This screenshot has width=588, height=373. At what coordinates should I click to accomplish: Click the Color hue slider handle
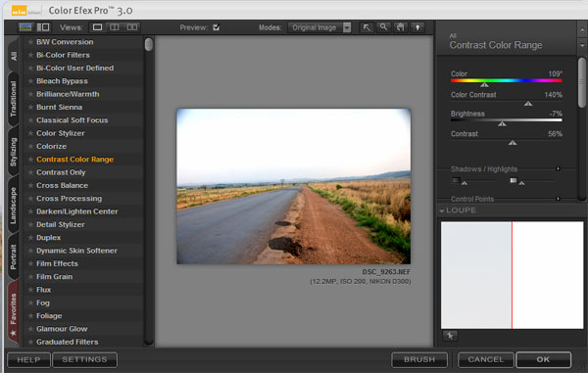coord(484,84)
